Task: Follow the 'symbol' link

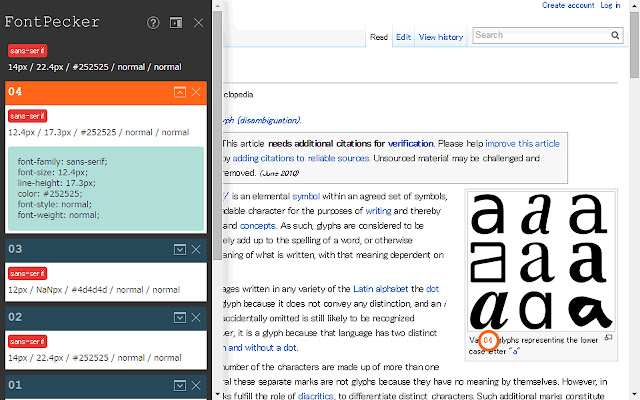Action: point(306,196)
